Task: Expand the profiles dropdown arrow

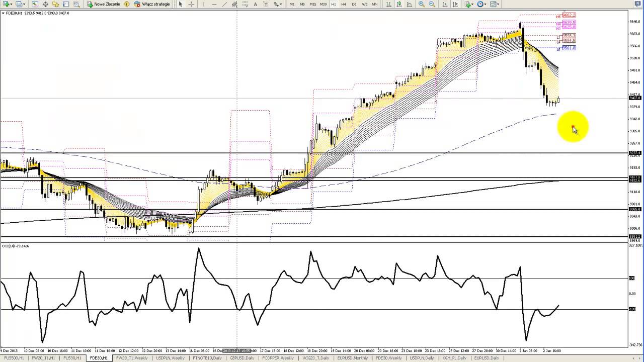Action: (24, 4)
